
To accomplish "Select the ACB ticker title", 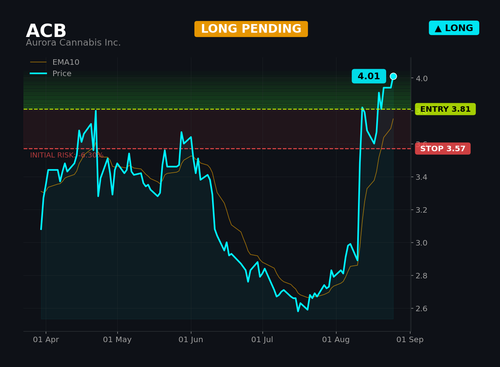I will point(46,31).
